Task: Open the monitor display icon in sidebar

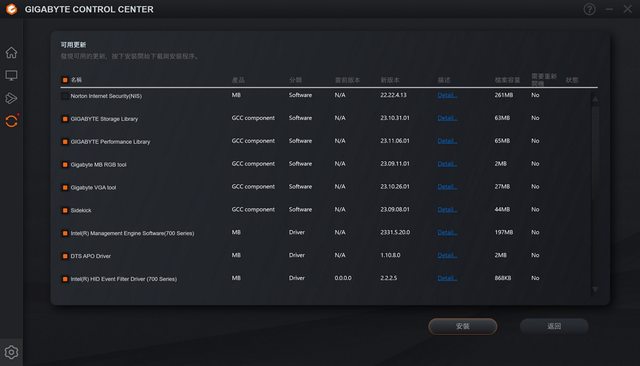Action: click(11, 75)
